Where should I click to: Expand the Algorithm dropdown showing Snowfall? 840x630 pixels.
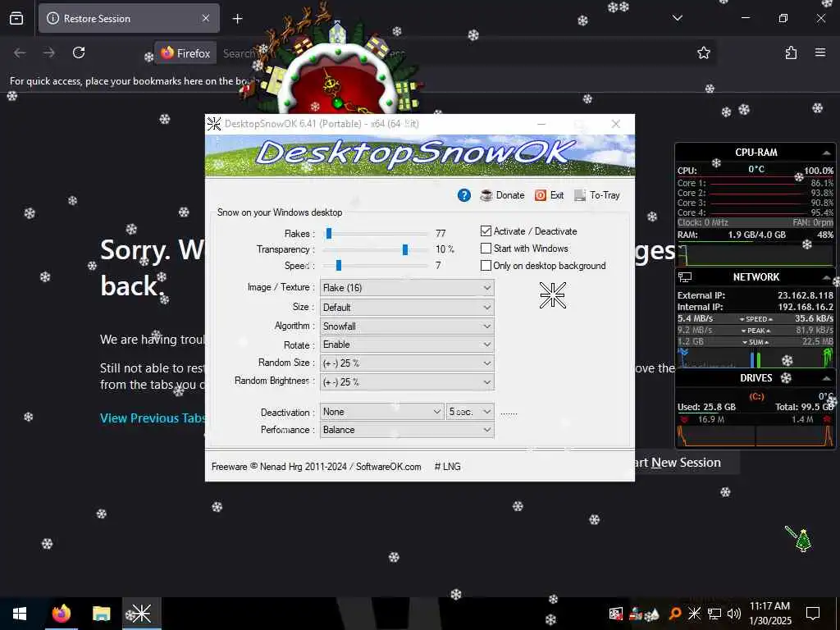[407, 326]
